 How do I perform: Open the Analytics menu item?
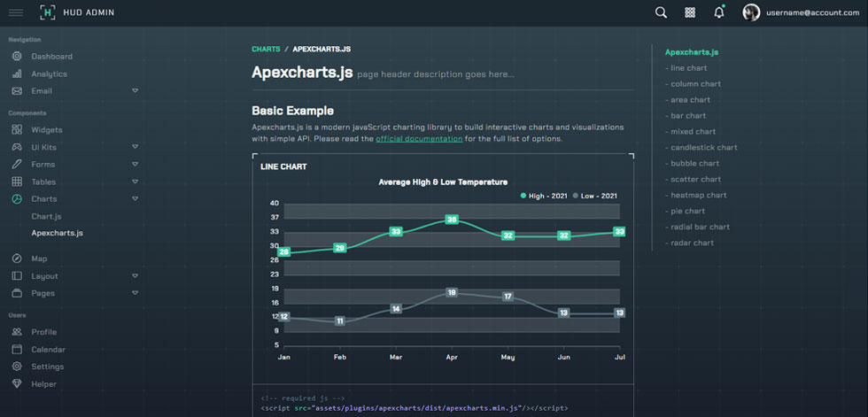pyautogui.click(x=50, y=73)
